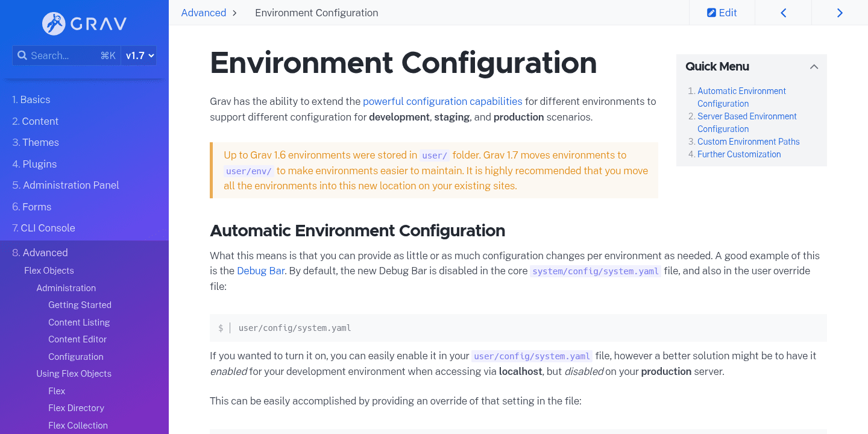
Task: Collapse the Quick Menu panel
Action: (814, 66)
